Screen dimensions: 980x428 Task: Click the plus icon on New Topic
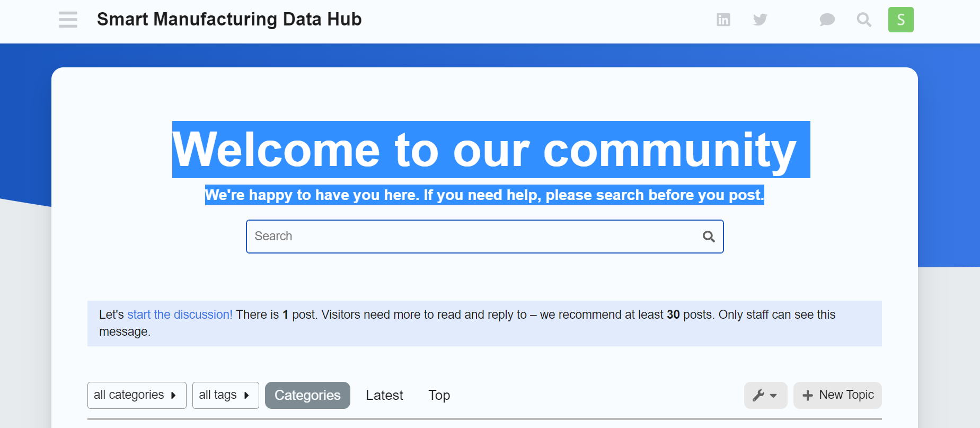click(x=807, y=395)
